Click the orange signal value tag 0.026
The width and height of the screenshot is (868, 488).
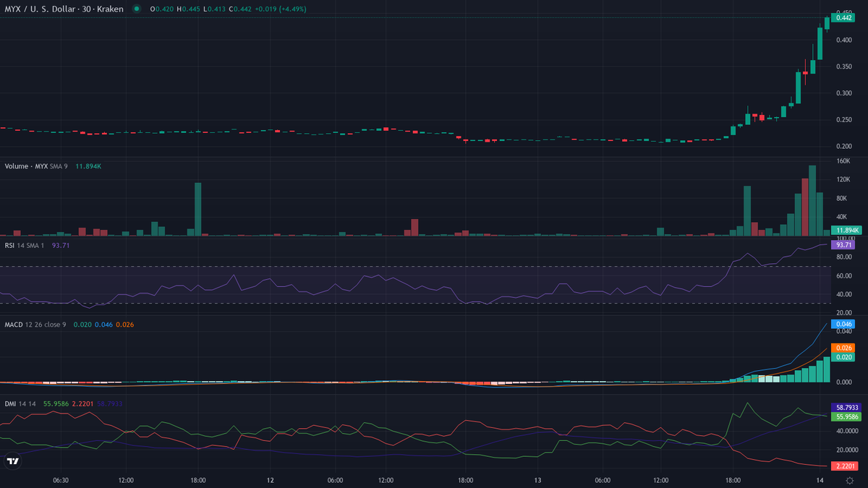pos(844,348)
